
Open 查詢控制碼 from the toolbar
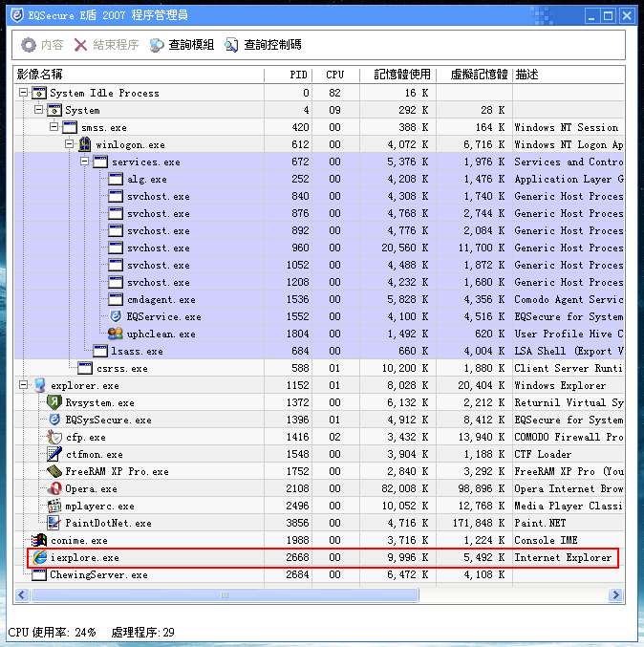pos(263,45)
